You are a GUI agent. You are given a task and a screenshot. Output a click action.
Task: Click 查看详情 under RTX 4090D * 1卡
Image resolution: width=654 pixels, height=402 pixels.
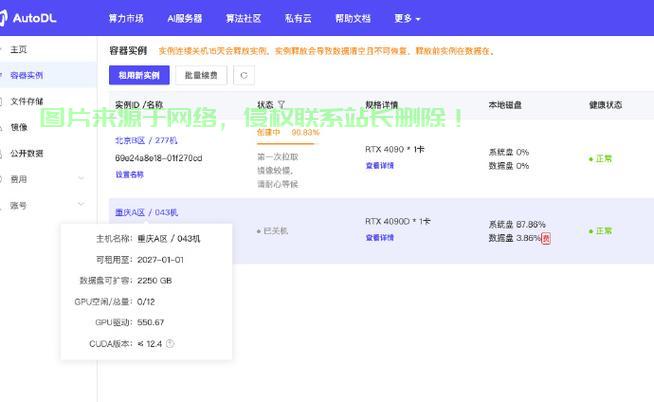point(380,238)
